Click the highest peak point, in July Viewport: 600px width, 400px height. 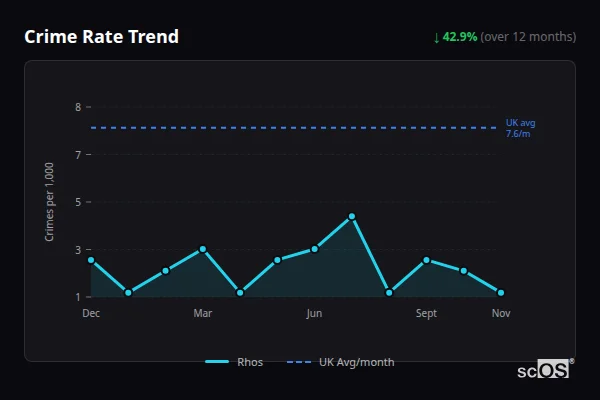[x=352, y=217]
